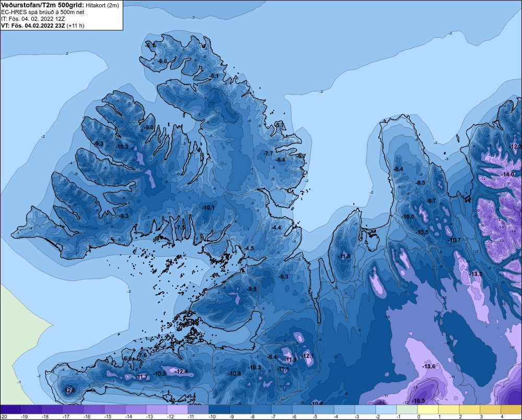The image size is (522, 420).
Task: Click the -12.6 temperature value on the map
Action: pos(69,390)
